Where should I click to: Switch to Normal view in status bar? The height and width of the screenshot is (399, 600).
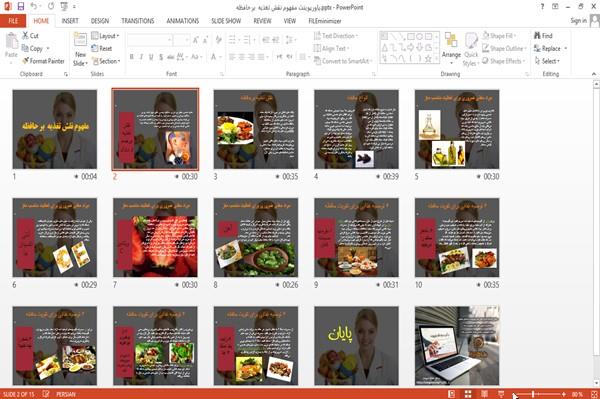(x=452, y=394)
